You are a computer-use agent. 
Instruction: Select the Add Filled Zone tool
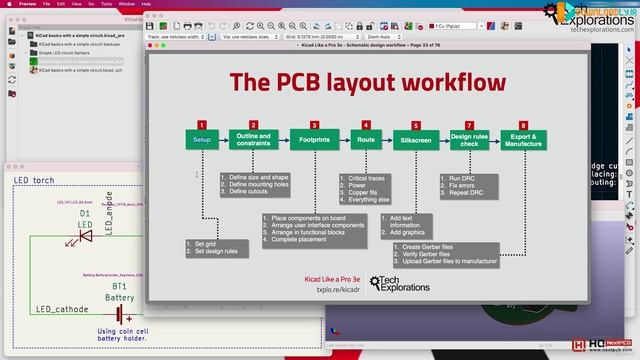coord(629,117)
